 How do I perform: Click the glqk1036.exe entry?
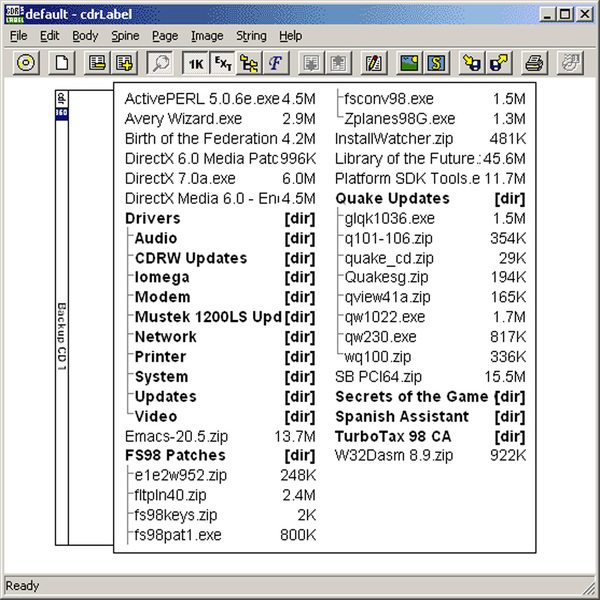(435, 218)
